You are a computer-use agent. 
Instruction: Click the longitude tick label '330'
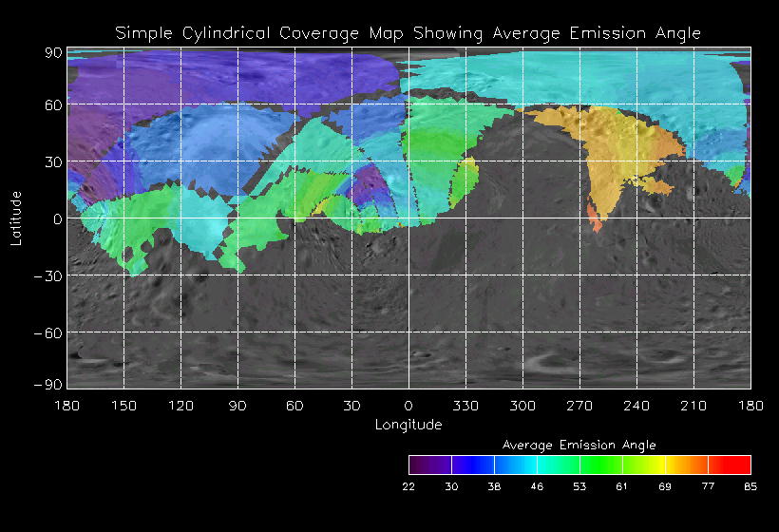click(x=465, y=406)
